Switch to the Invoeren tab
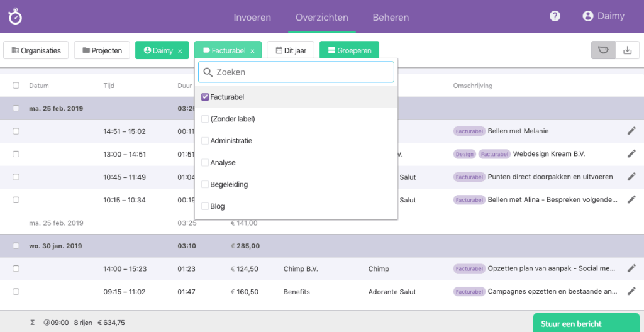Viewport: 644px width, 332px height. [252, 17]
